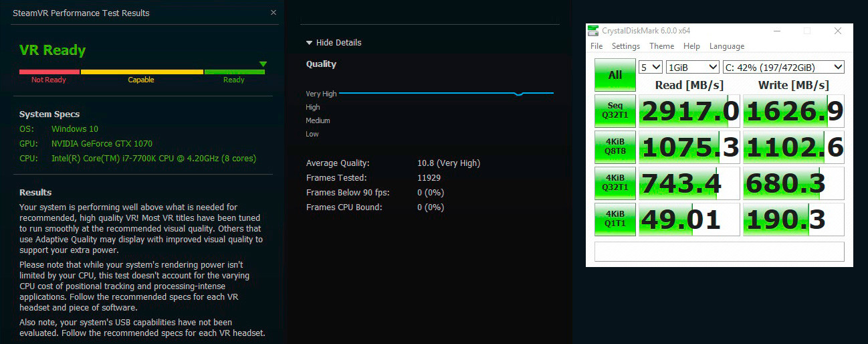The width and height of the screenshot is (868, 344).
Task: Click the Results heading
Action: (x=35, y=192)
